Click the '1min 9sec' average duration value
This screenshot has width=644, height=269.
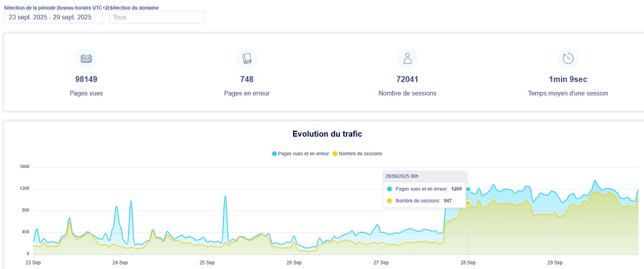click(567, 80)
